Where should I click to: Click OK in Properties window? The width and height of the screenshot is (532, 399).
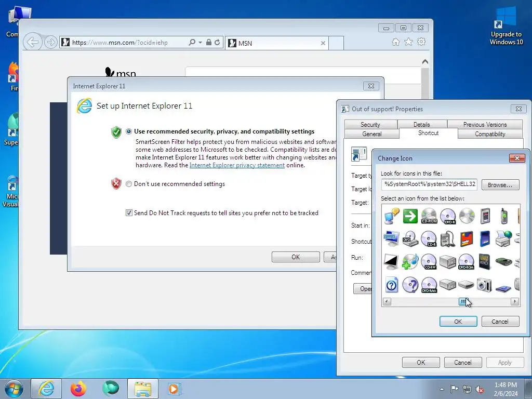pos(421,362)
